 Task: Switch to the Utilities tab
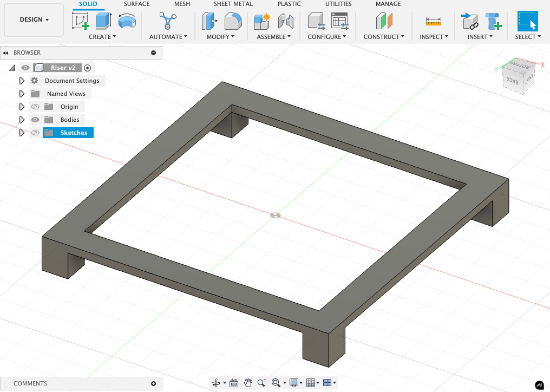[x=338, y=4]
